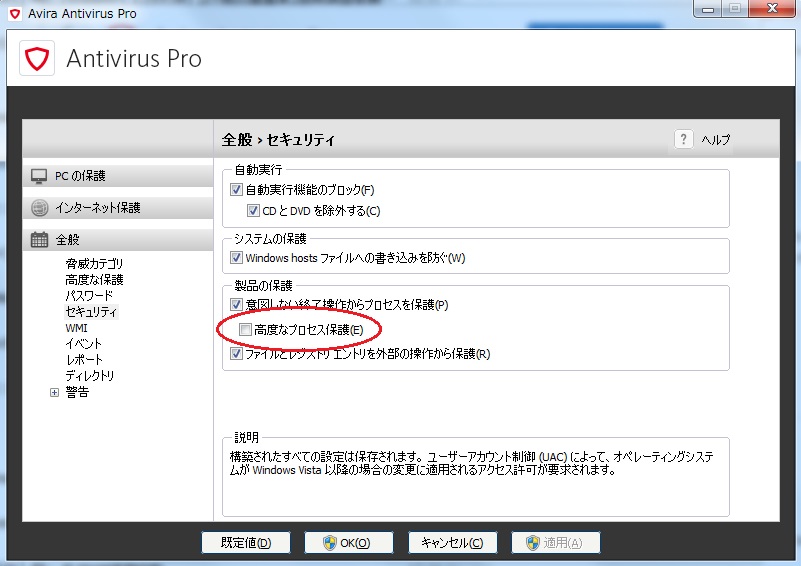This screenshot has height=566, width=801.
Task: Select ディレクトリ in the tree
Action: pyautogui.click(x=90, y=376)
